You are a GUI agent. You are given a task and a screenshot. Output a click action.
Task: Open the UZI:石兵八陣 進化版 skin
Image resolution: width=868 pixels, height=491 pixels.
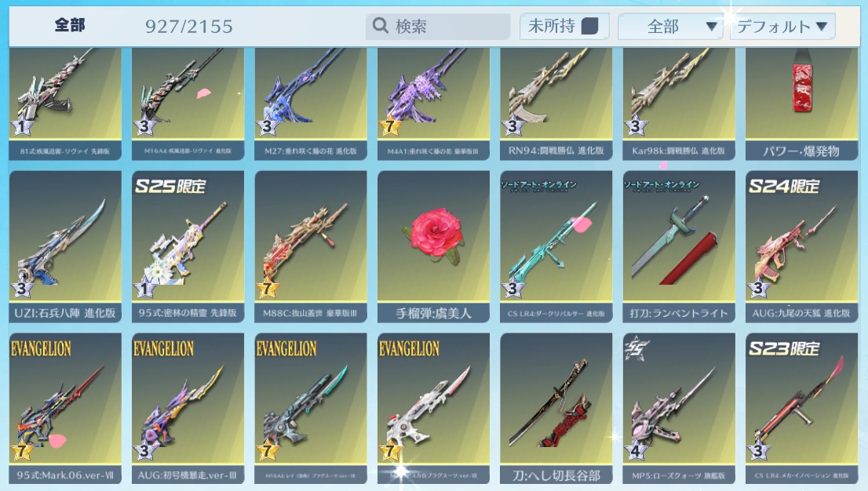click(65, 246)
